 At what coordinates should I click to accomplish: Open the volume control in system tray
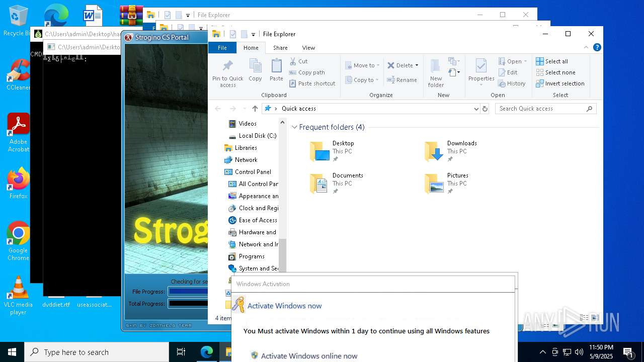point(579,352)
